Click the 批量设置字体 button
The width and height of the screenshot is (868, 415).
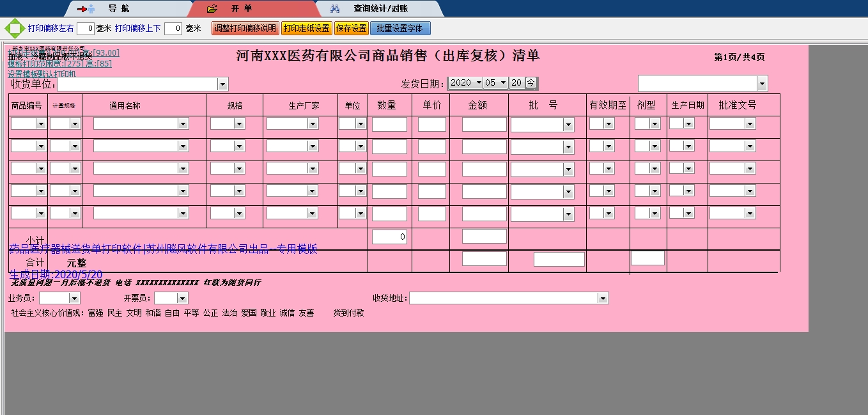point(400,29)
